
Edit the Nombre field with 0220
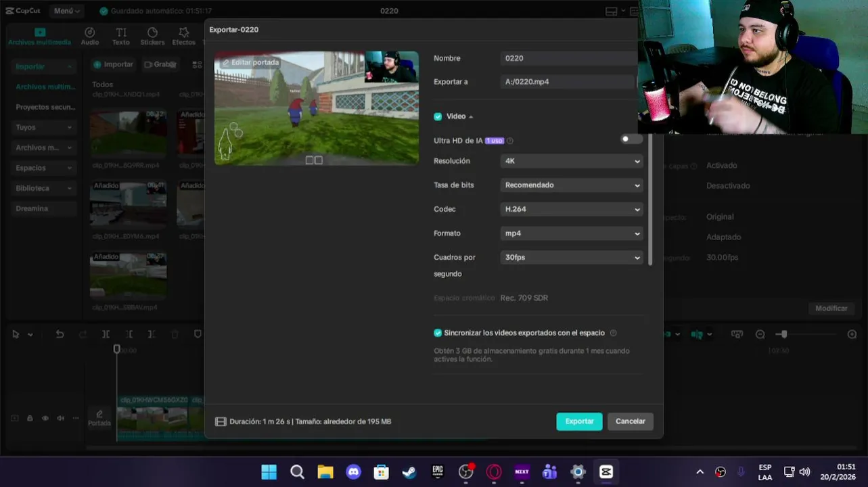tap(568, 58)
